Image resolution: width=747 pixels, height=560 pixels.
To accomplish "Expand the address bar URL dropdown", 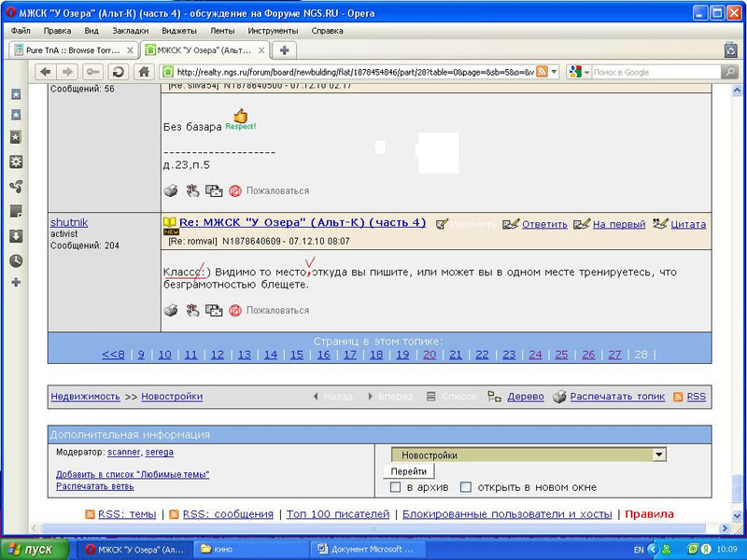I will 554,72.
